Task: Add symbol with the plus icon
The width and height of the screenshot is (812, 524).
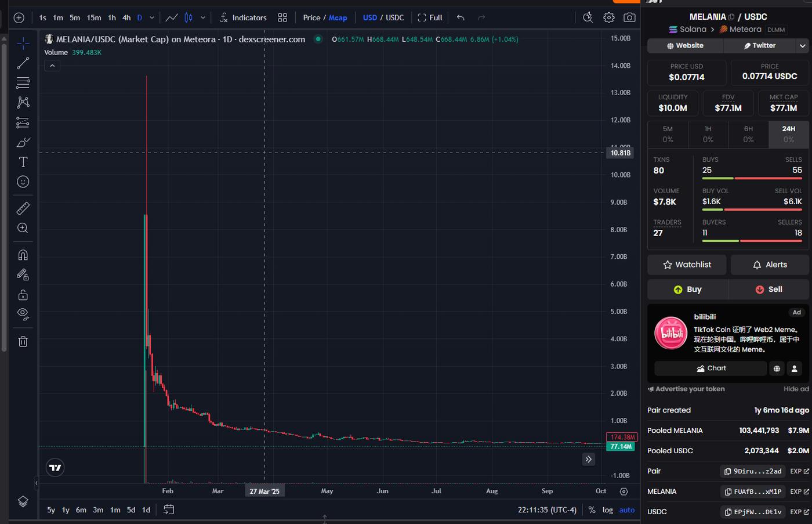Action: tap(19, 17)
